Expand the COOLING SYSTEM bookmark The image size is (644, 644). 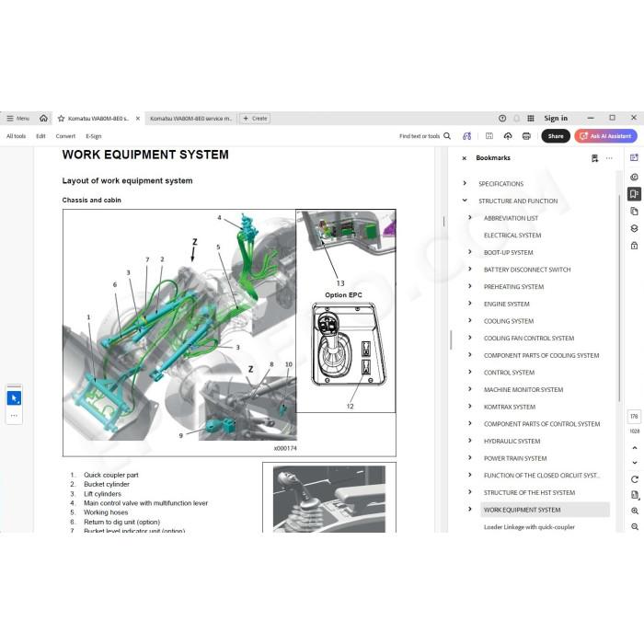(470, 320)
